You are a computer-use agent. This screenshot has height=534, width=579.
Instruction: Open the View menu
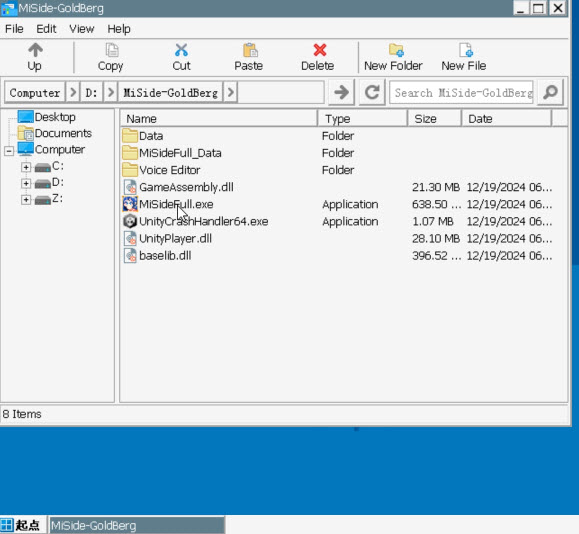[82, 29]
